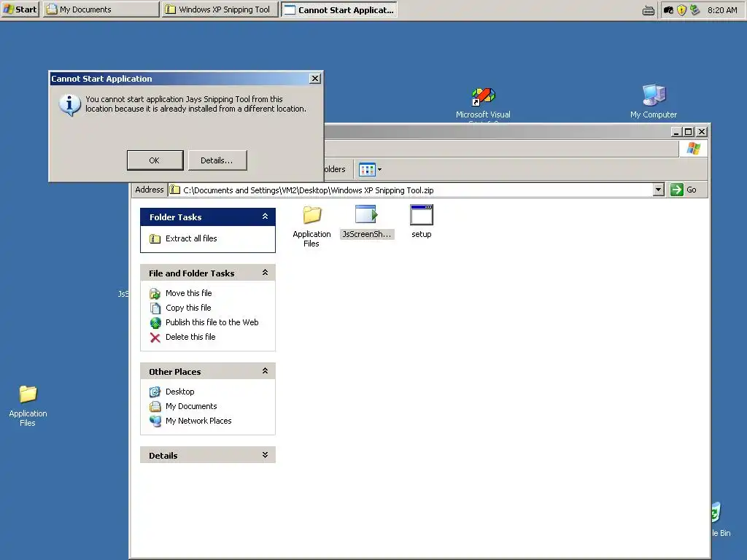The width and height of the screenshot is (747, 560).
Task: Select the JsScreenSh... application file
Action: pyautogui.click(x=367, y=222)
